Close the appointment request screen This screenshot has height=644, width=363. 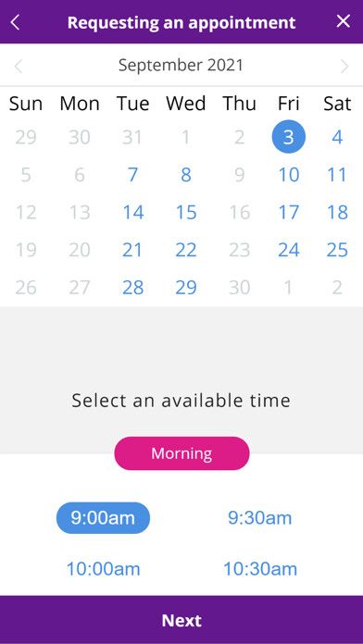(344, 21)
